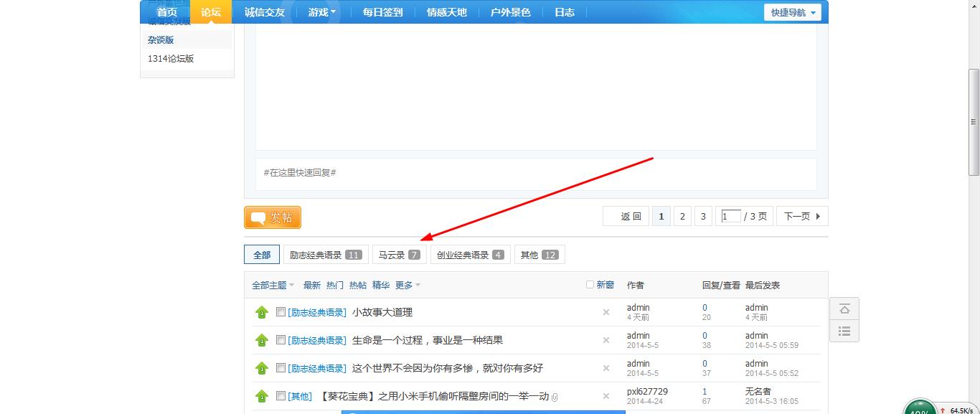This screenshot has height=414, width=980.
Task: Open the 诚信交友 navigation item
Action: 265,12
